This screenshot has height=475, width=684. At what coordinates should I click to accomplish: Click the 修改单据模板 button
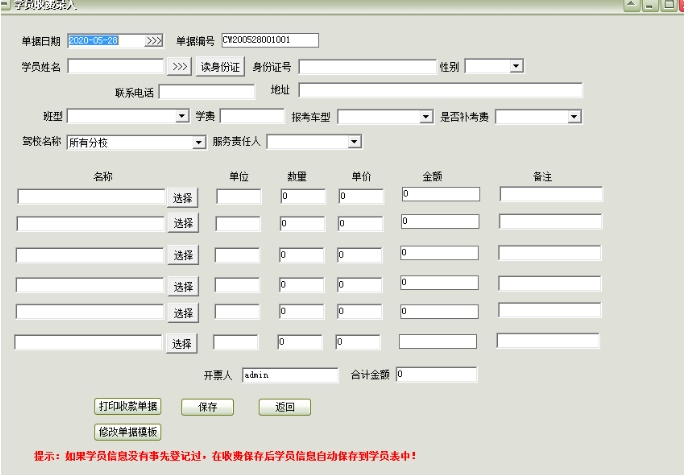click(128, 432)
